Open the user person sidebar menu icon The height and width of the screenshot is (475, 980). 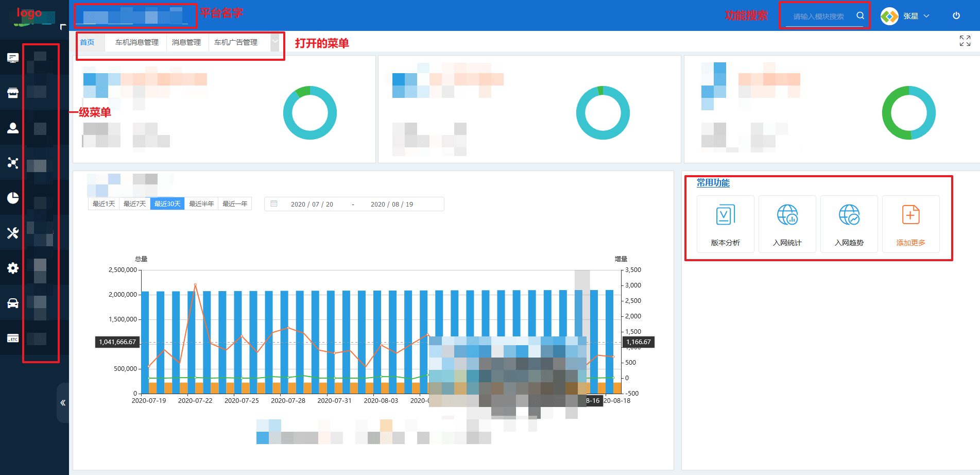(x=13, y=128)
